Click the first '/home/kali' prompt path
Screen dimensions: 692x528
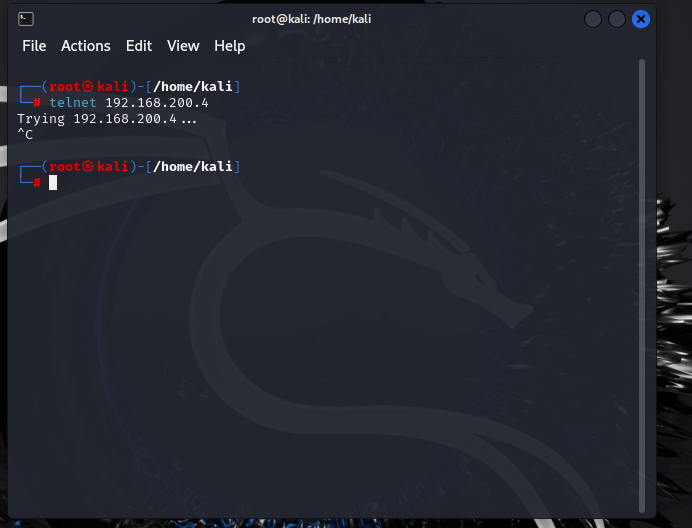point(193,87)
